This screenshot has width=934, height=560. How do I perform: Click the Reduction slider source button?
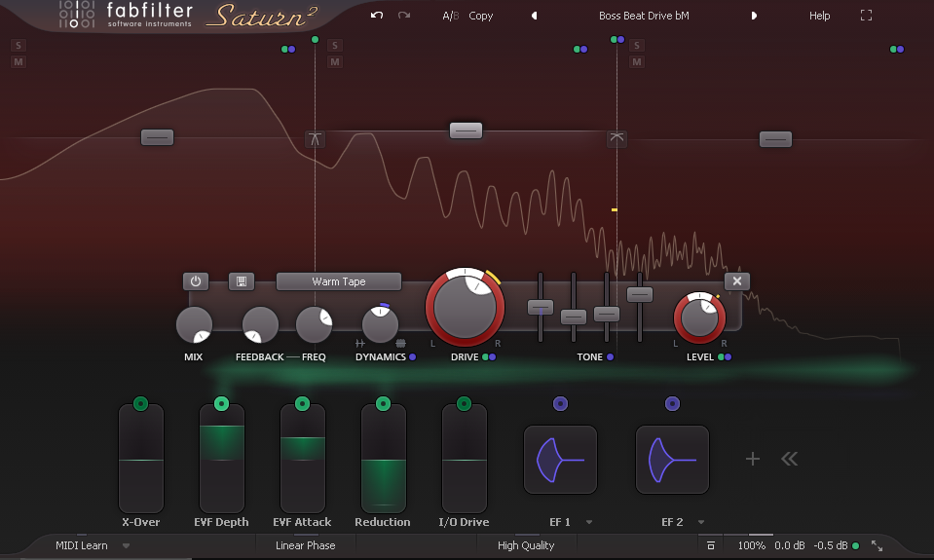pos(383,404)
